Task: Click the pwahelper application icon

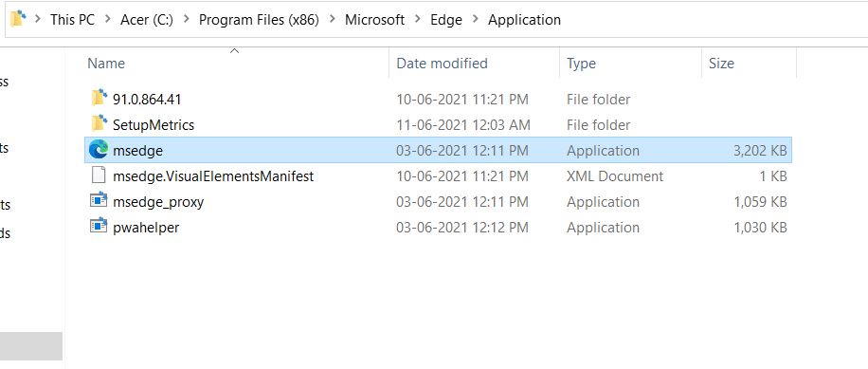Action: (x=99, y=226)
